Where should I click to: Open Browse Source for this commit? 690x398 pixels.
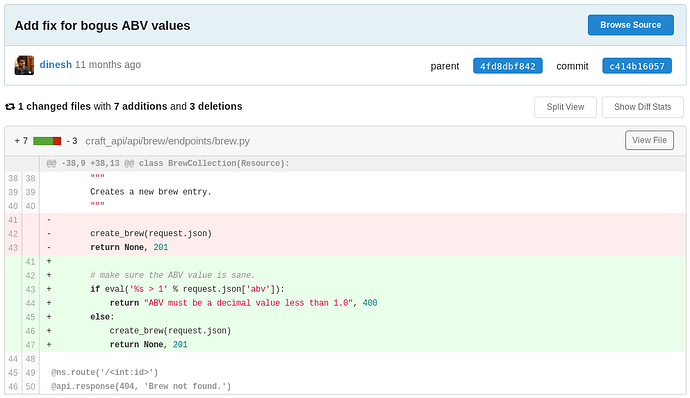(630, 25)
